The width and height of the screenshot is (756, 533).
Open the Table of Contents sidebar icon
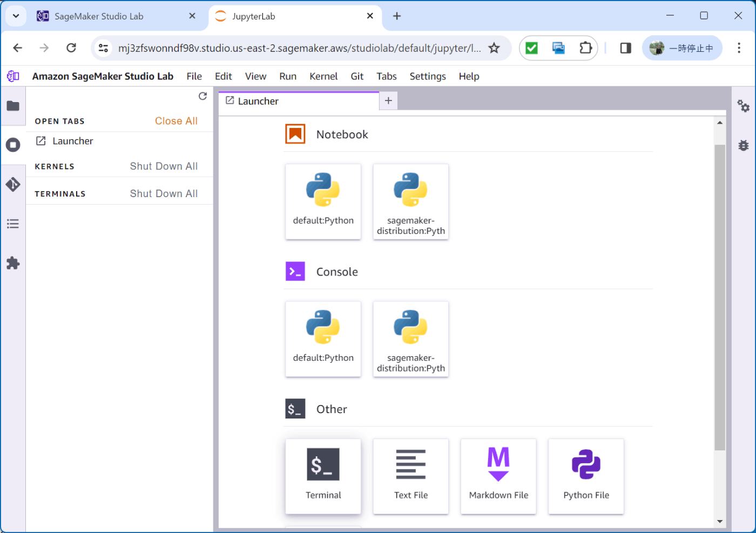pyautogui.click(x=13, y=224)
